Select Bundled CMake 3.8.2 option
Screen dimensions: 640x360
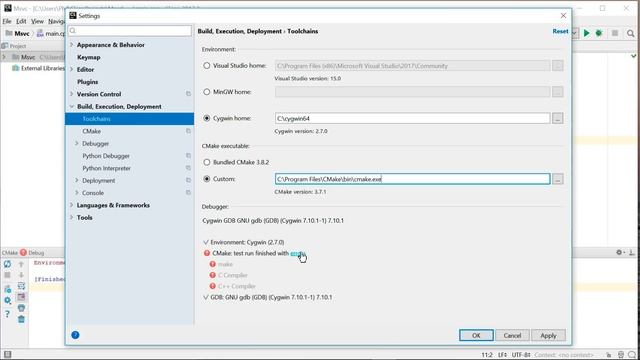[x=207, y=162]
